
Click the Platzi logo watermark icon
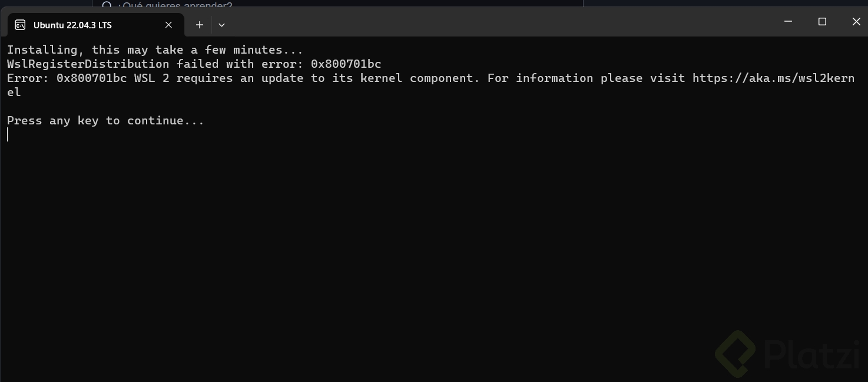(734, 353)
